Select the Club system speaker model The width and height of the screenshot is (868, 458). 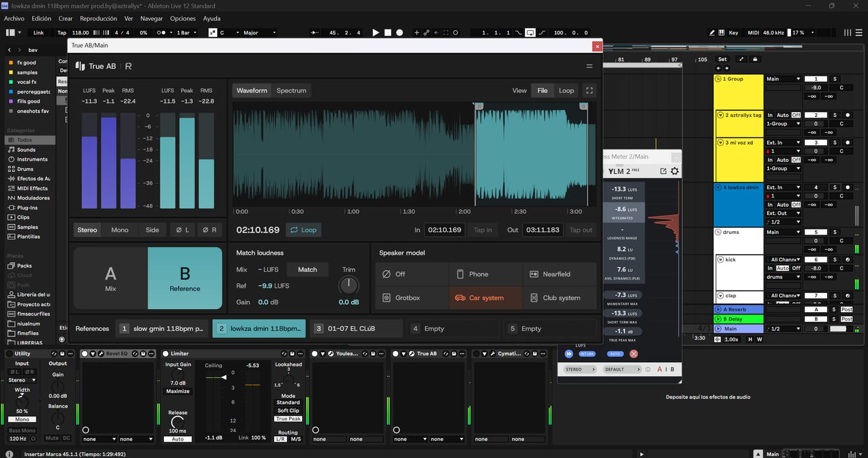[560, 298]
